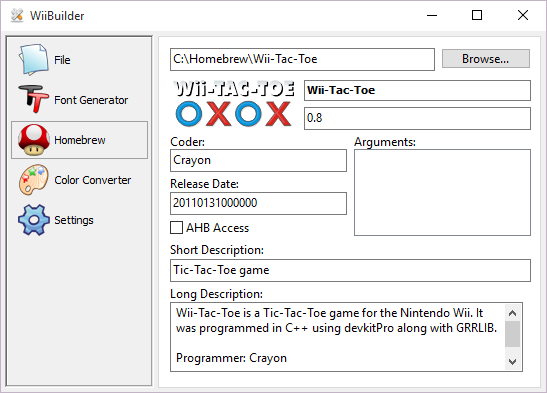Click the Long Description scroll up arrow
547x393 pixels.
512,313
